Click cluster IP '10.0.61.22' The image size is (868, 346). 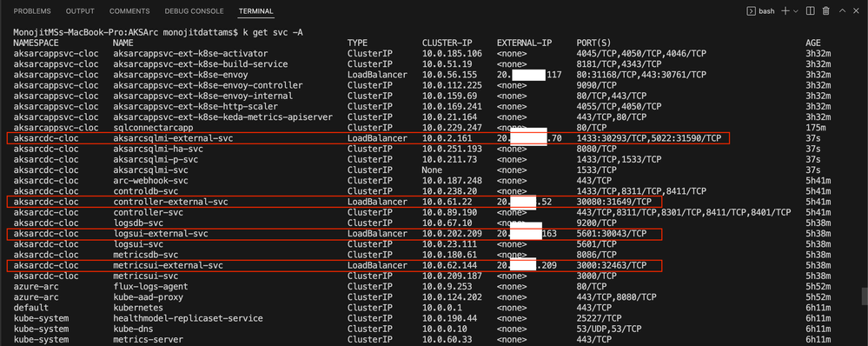447,202
